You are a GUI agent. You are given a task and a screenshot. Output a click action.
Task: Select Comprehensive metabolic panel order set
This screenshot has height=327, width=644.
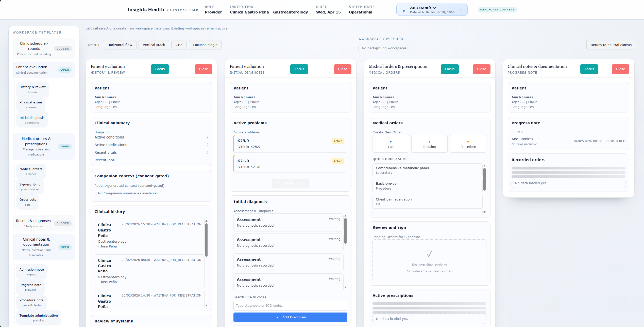[x=427, y=170]
